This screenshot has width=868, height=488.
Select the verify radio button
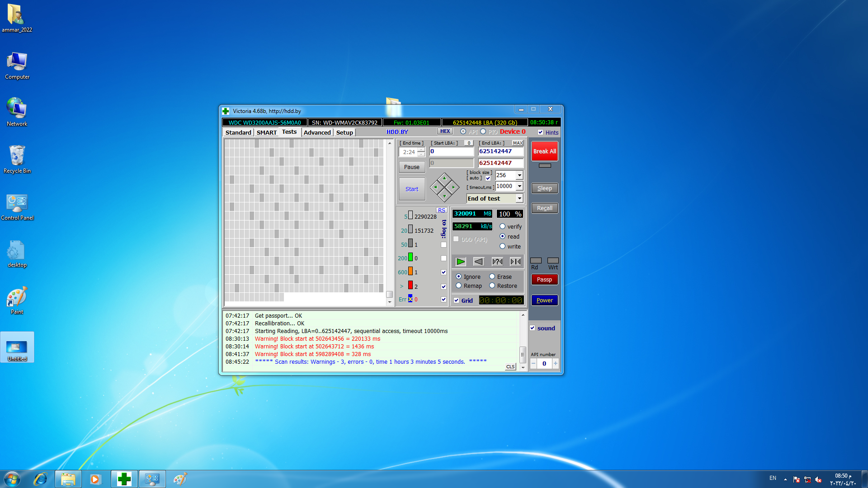click(502, 226)
